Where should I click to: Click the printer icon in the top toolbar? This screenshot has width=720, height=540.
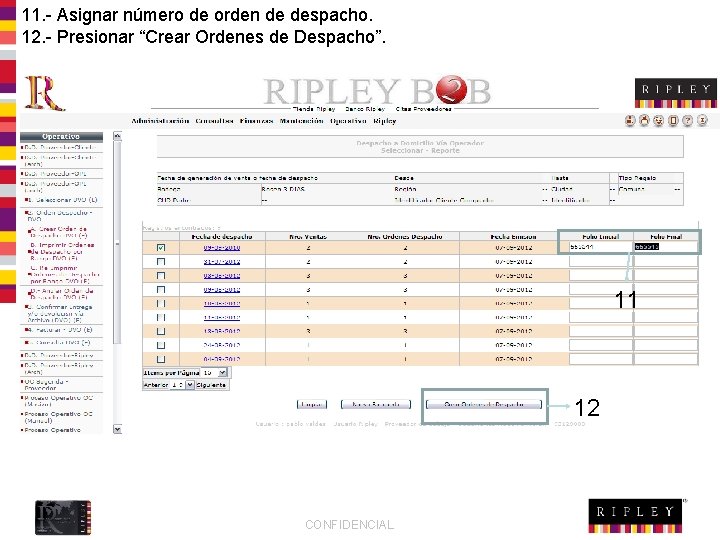pyautogui.click(x=644, y=121)
